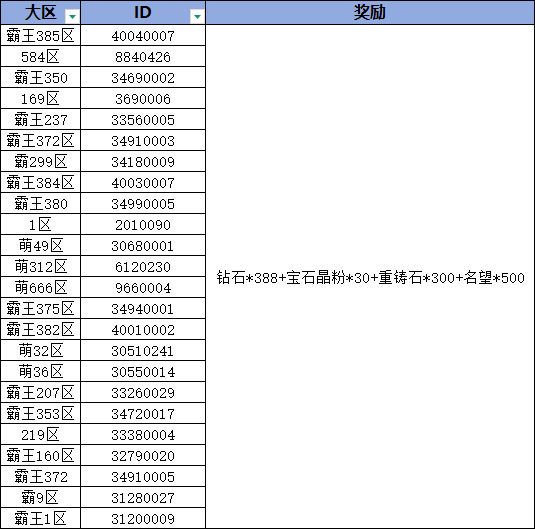Image resolution: width=535 pixels, height=529 pixels.
Task: Select cell 萌666区
Action: coord(41,287)
